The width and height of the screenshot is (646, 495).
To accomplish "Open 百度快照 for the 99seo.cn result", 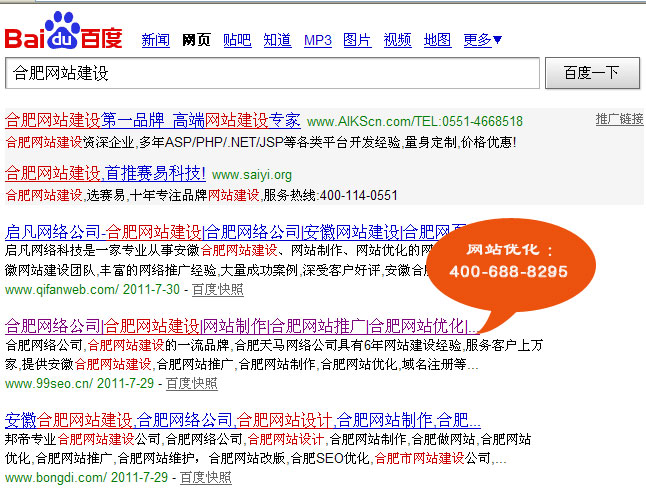I will [192, 383].
